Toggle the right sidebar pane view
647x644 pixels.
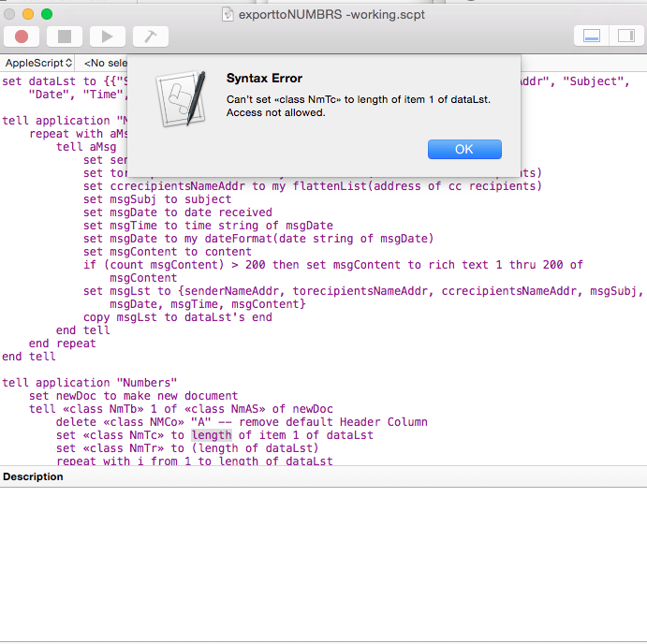[x=626, y=36]
